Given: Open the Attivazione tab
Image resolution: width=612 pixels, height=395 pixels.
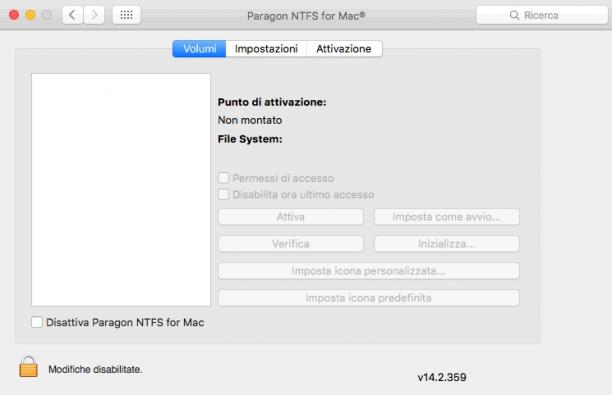Looking at the screenshot, I should click(x=344, y=49).
